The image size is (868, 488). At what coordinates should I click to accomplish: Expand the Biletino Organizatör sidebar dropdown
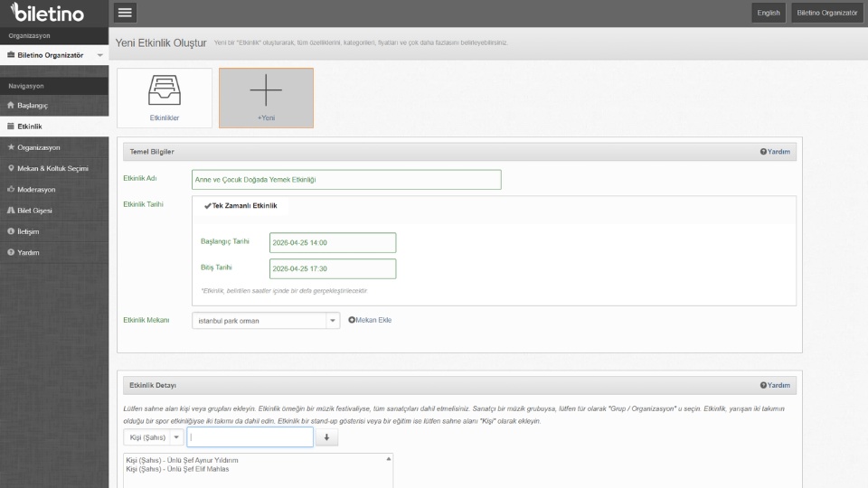pyautogui.click(x=99, y=55)
